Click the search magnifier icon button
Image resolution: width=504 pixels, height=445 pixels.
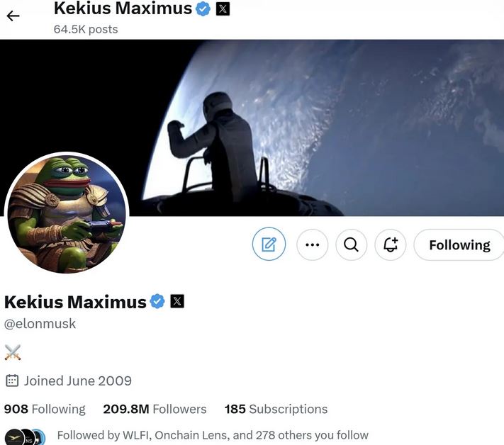351,245
